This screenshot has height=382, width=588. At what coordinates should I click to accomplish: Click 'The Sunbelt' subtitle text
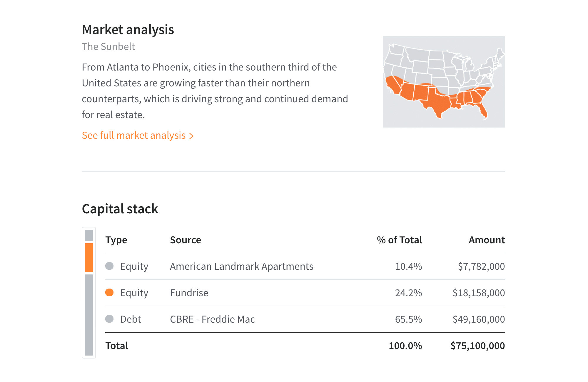pos(108,47)
